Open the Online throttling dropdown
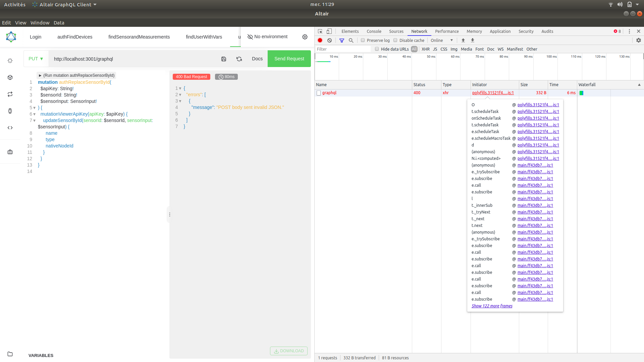 tap(441, 40)
